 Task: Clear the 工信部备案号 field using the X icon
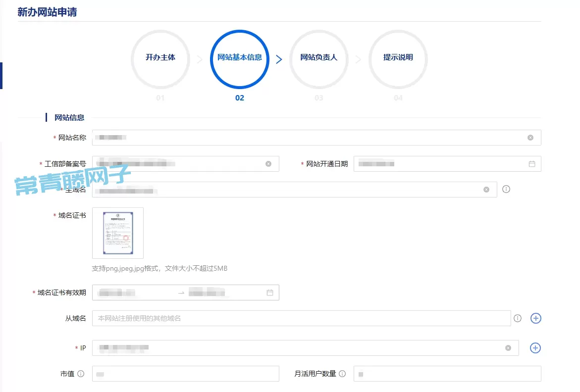click(268, 164)
